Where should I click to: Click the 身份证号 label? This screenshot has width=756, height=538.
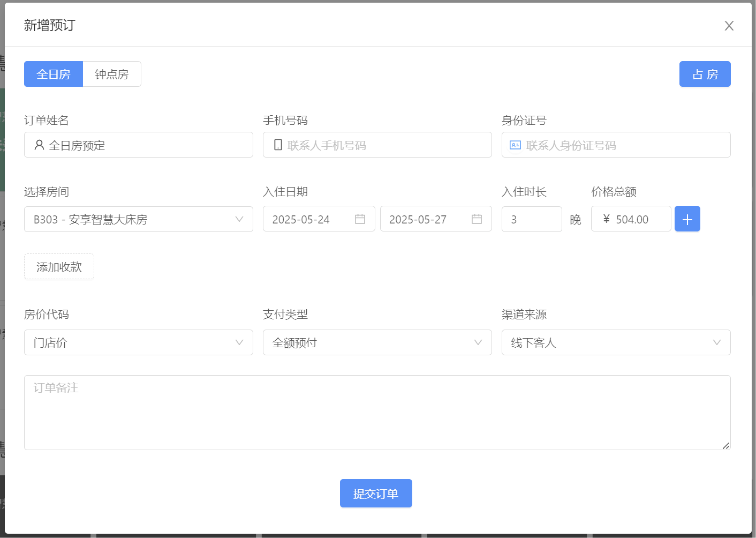point(524,121)
